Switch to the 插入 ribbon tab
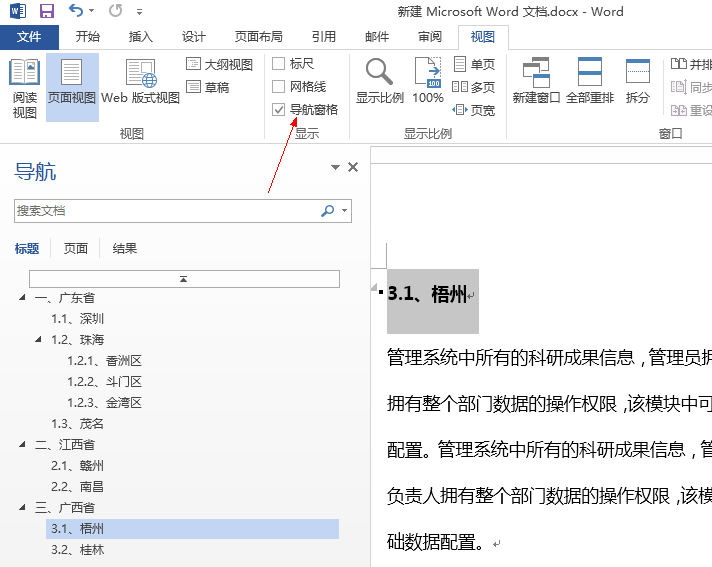The width and height of the screenshot is (712, 567). click(141, 36)
